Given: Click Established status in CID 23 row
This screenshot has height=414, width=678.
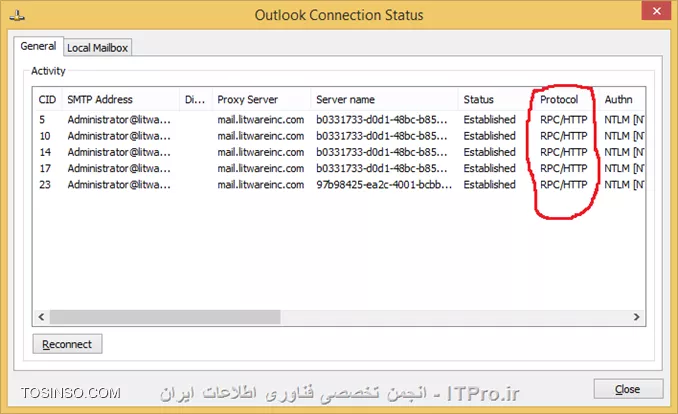Looking at the screenshot, I should click(x=489, y=185).
